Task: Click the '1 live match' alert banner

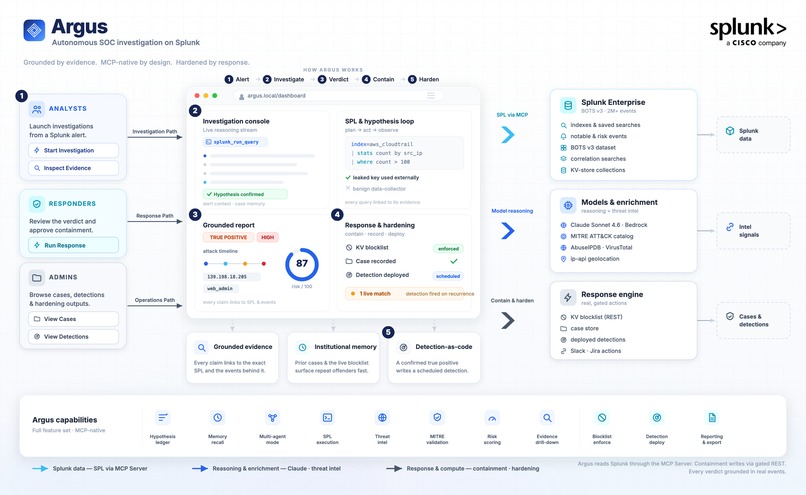Action: tap(405, 294)
